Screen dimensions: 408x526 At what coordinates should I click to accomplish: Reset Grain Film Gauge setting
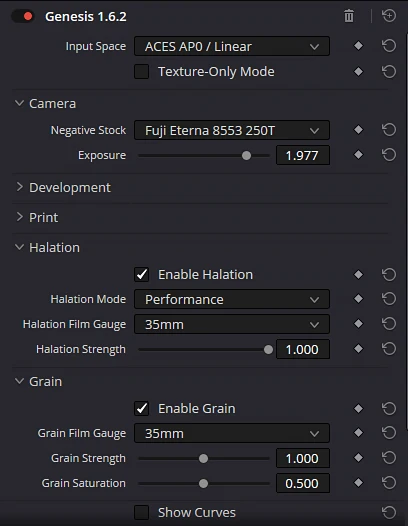389,433
